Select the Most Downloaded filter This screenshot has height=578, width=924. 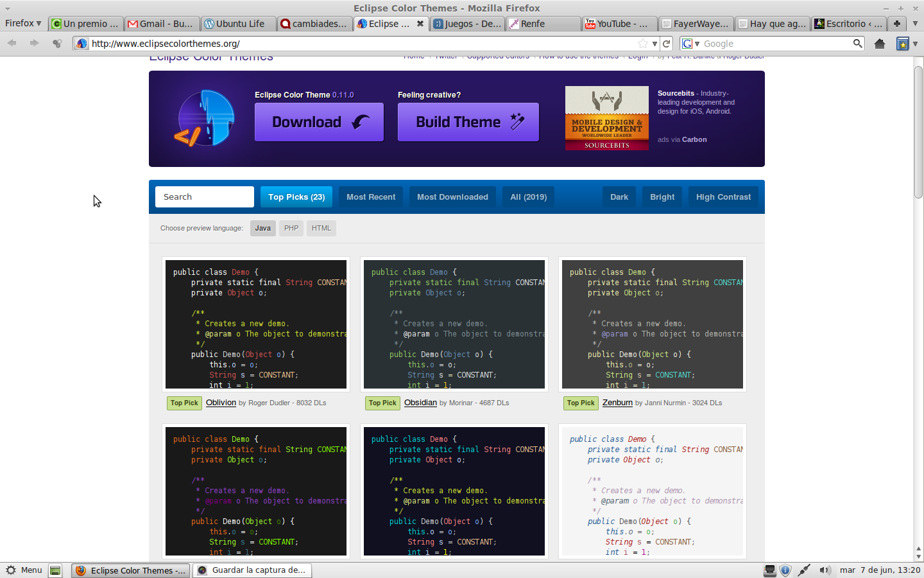click(x=452, y=197)
